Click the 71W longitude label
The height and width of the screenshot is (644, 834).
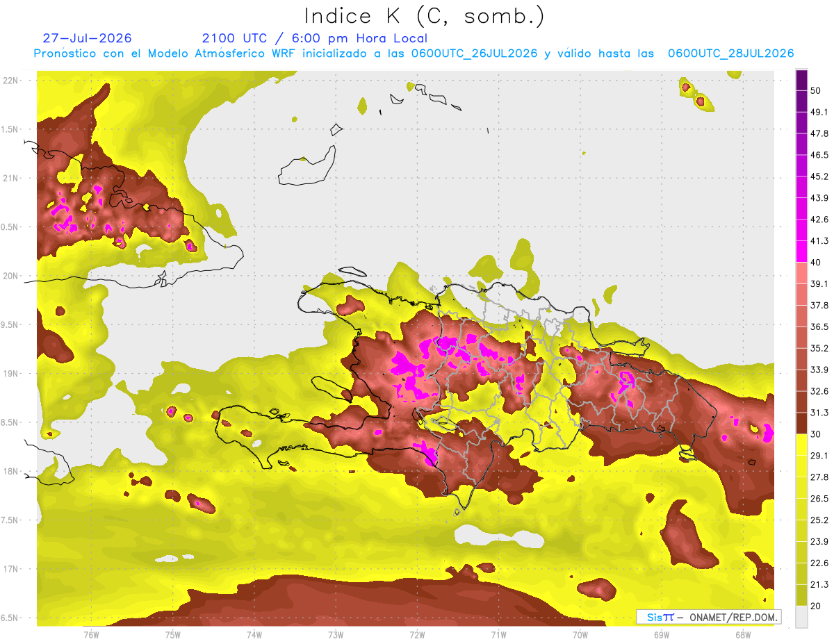498,634
